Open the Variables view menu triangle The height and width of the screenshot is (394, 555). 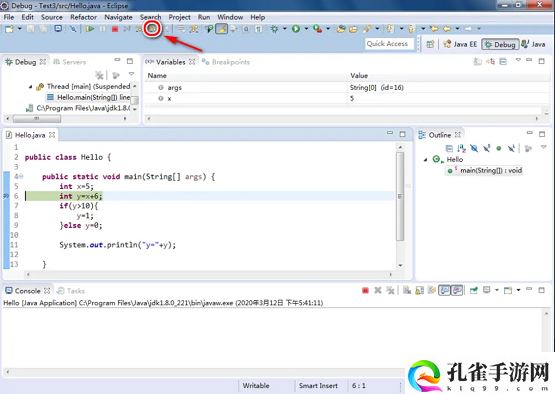(x=518, y=60)
